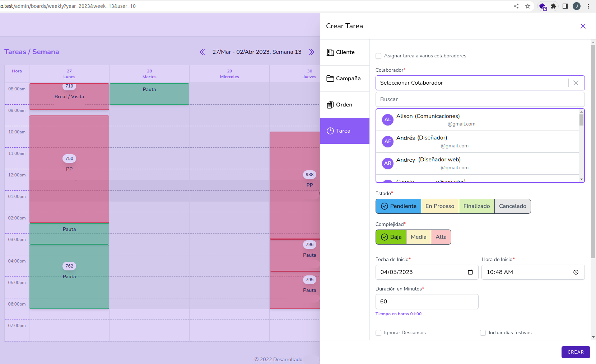This screenshot has height=364, width=596.
Task: Open the Seleccionar Colaborador dropdown
Action: point(470,83)
